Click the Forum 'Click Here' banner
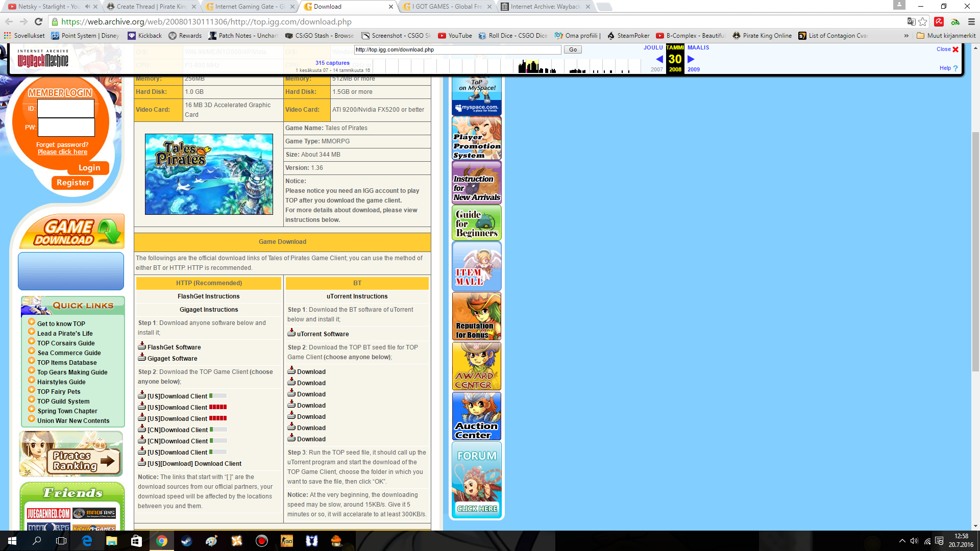980x551 pixels. click(x=477, y=480)
